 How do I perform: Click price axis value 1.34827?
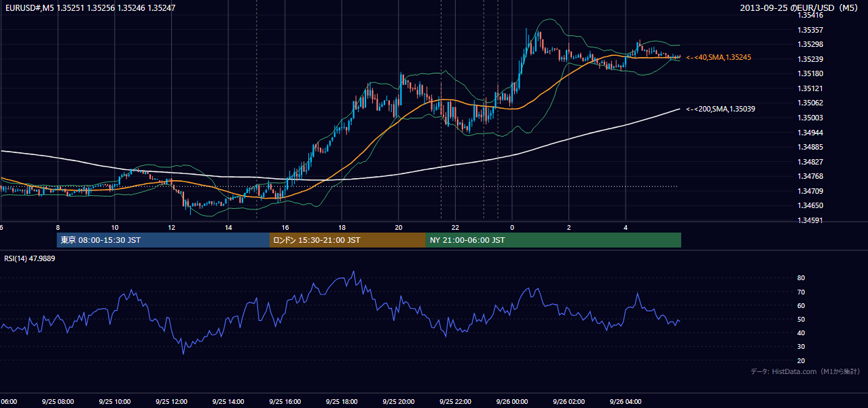click(810, 162)
